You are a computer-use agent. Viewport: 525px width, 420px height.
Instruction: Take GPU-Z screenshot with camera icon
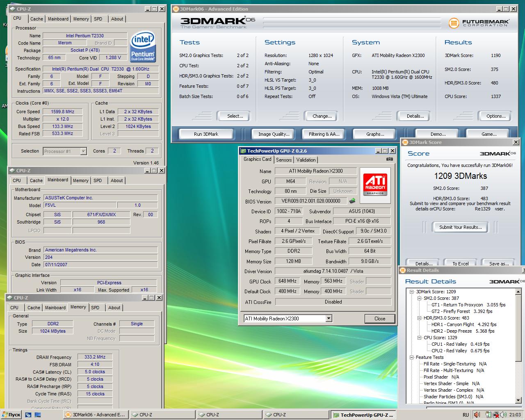tap(390, 159)
